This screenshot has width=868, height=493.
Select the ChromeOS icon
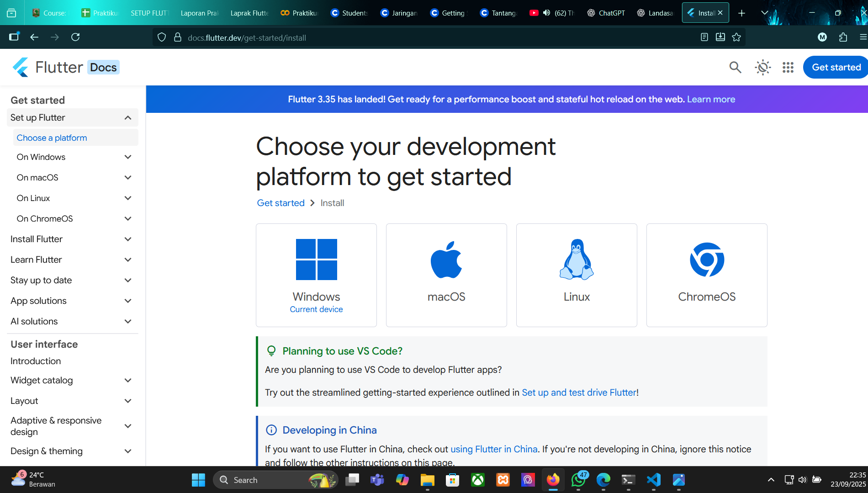[x=707, y=260]
